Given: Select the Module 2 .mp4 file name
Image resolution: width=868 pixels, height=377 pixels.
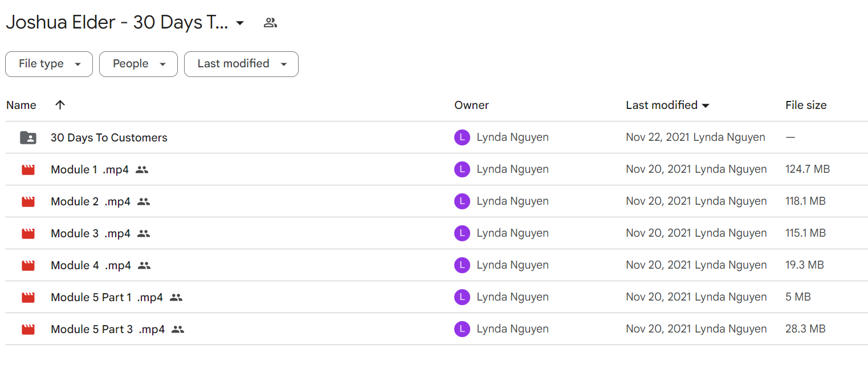Looking at the screenshot, I should (91, 201).
